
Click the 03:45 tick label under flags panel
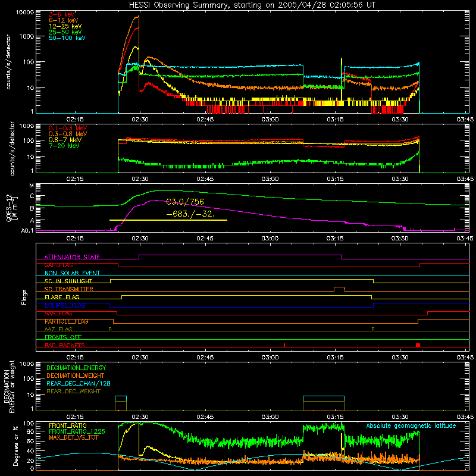pyautogui.click(x=465, y=358)
